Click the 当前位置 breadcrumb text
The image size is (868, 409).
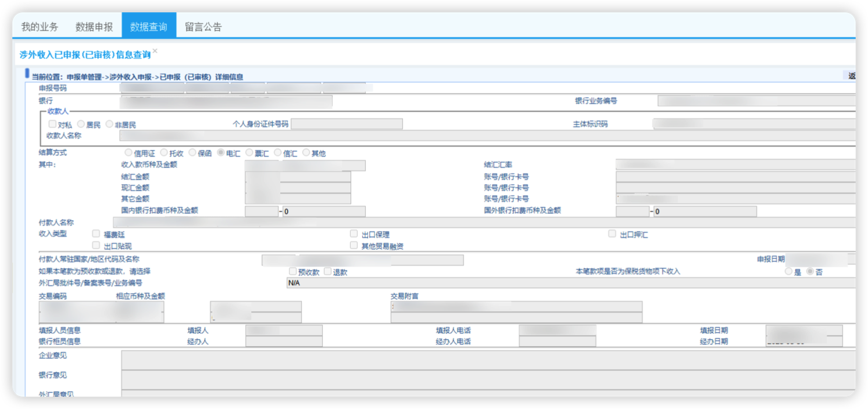(137, 77)
